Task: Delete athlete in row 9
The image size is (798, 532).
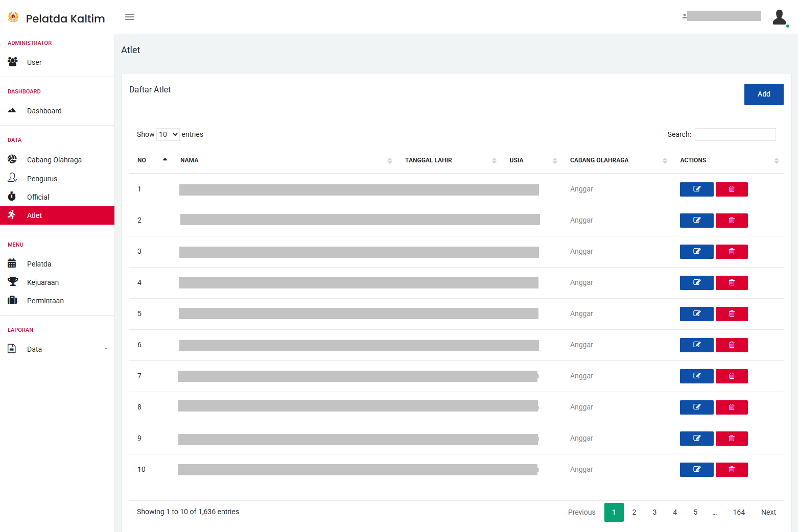Action: (732, 439)
